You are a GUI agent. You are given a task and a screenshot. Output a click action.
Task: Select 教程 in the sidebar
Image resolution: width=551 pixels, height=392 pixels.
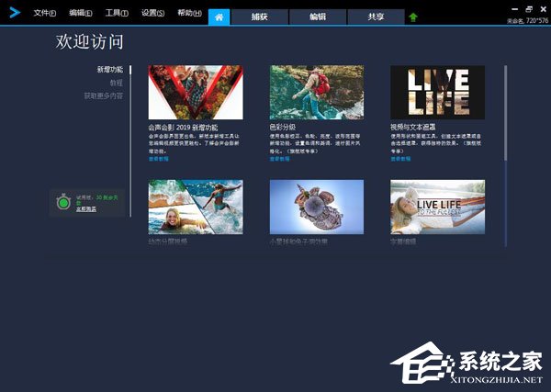point(117,83)
